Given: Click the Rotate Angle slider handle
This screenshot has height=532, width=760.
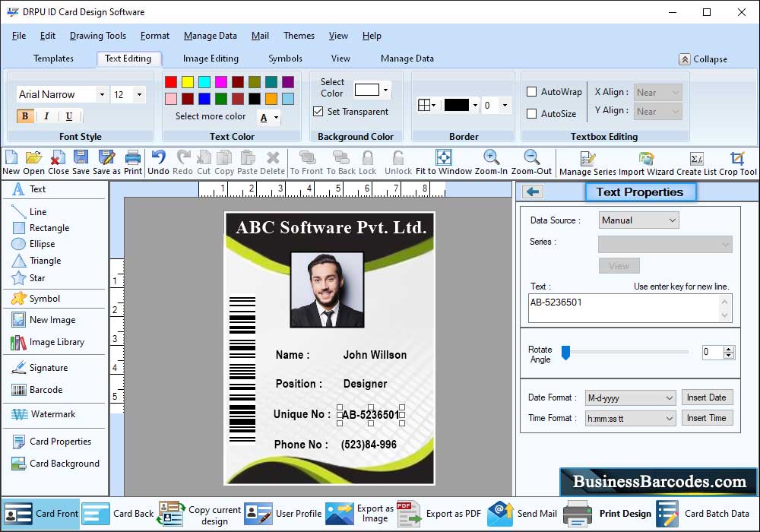Looking at the screenshot, I should tap(565, 353).
